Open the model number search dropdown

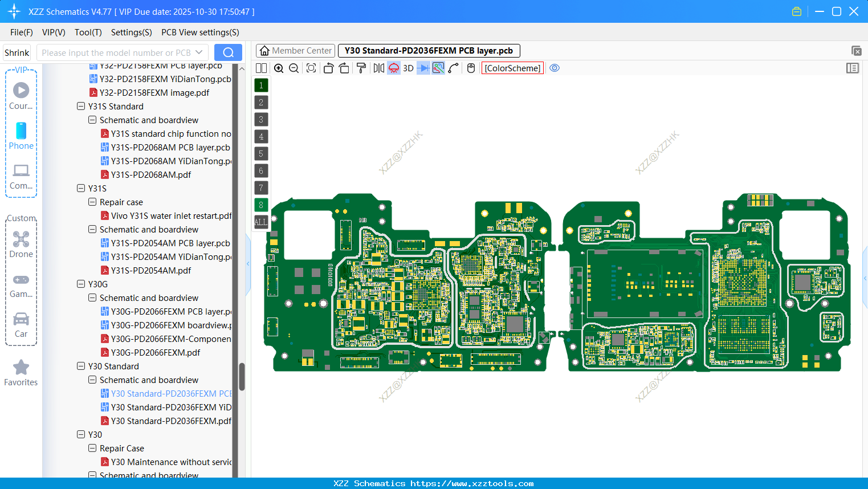coord(199,52)
